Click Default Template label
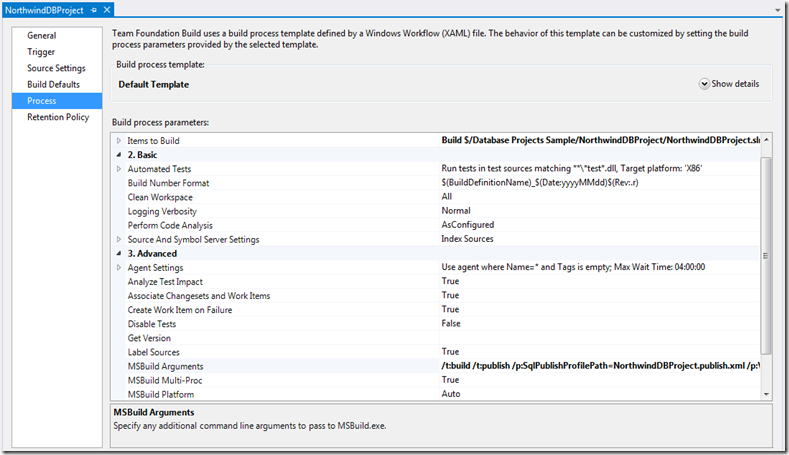Viewport: 789px width, 455px height. pyautogui.click(x=153, y=85)
